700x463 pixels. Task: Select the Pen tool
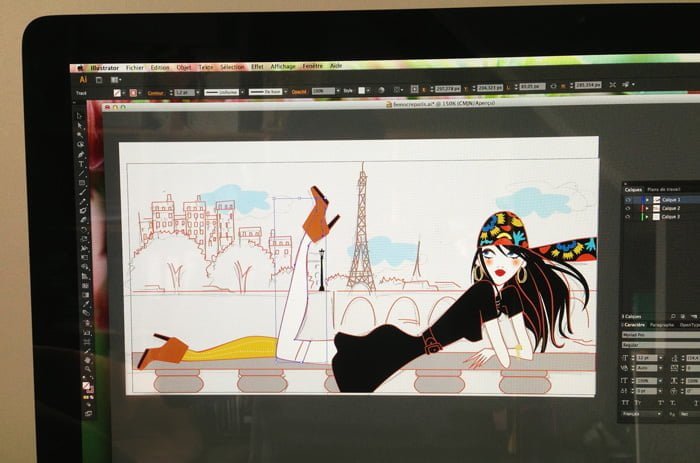pyautogui.click(x=81, y=154)
